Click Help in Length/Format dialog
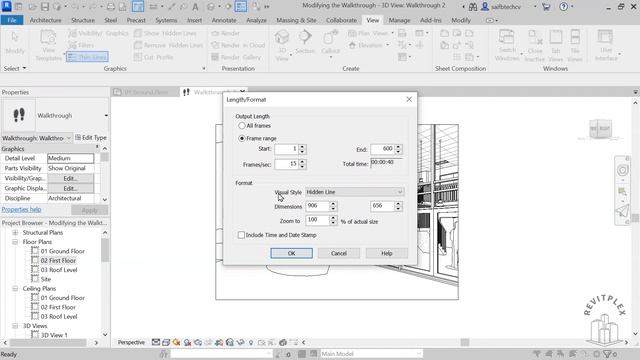Image resolution: width=640 pixels, height=360 pixels. [387, 253]
